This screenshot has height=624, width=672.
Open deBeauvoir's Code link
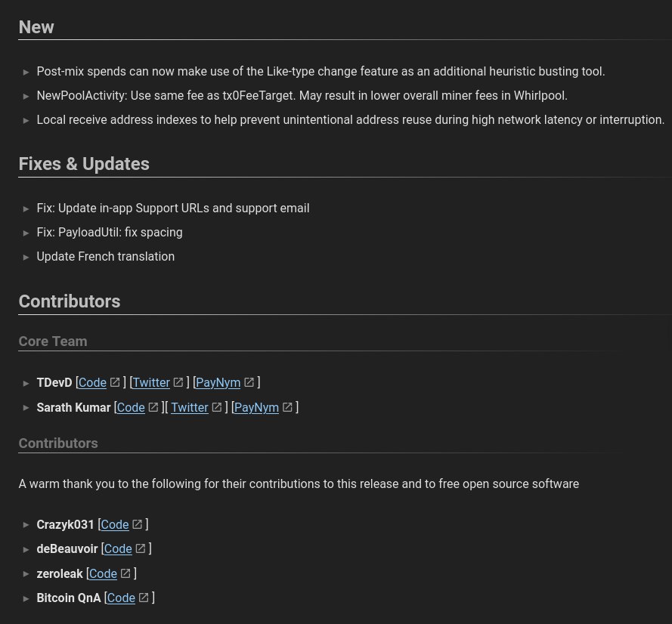(x=118, y=549)
